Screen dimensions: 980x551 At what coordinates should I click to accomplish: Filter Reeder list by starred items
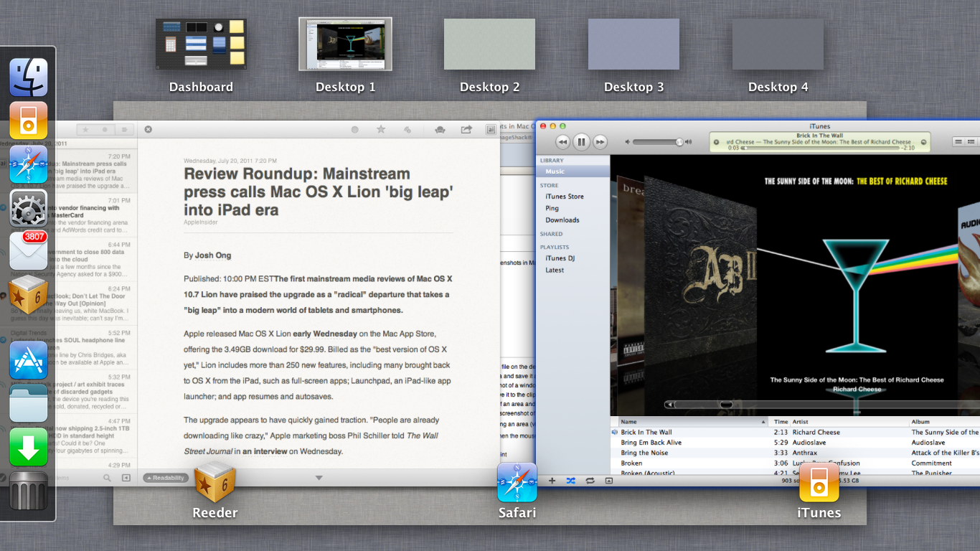(x=86, y=130)
